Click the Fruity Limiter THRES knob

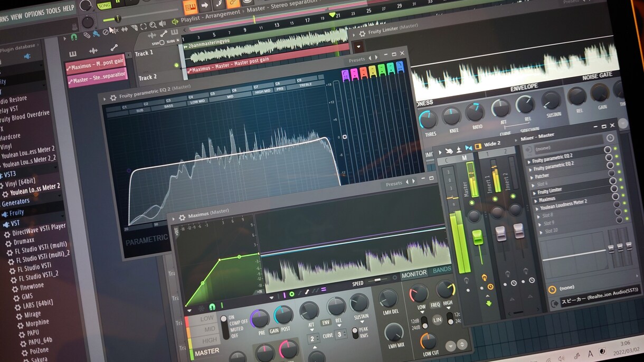click(429, 119)
